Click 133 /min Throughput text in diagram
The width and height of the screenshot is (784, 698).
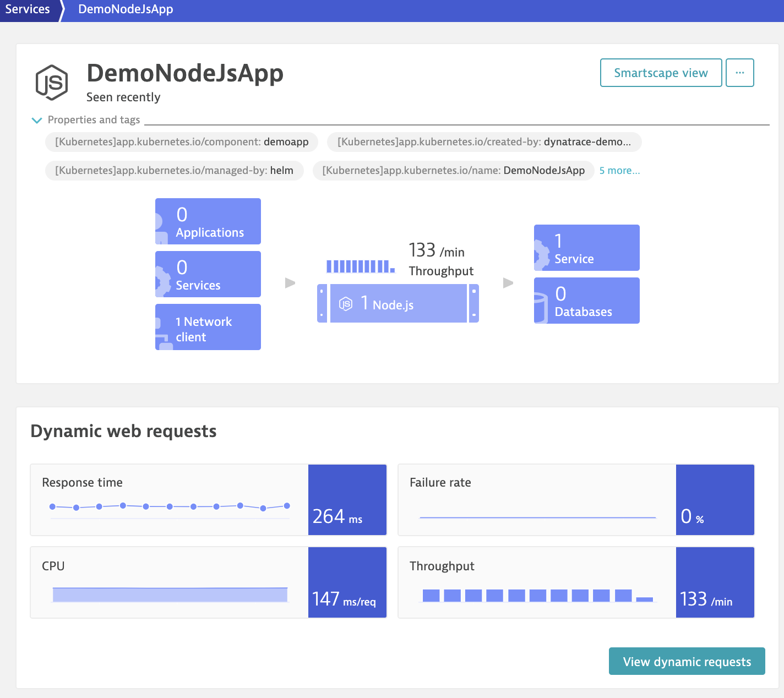coord(441,260)
